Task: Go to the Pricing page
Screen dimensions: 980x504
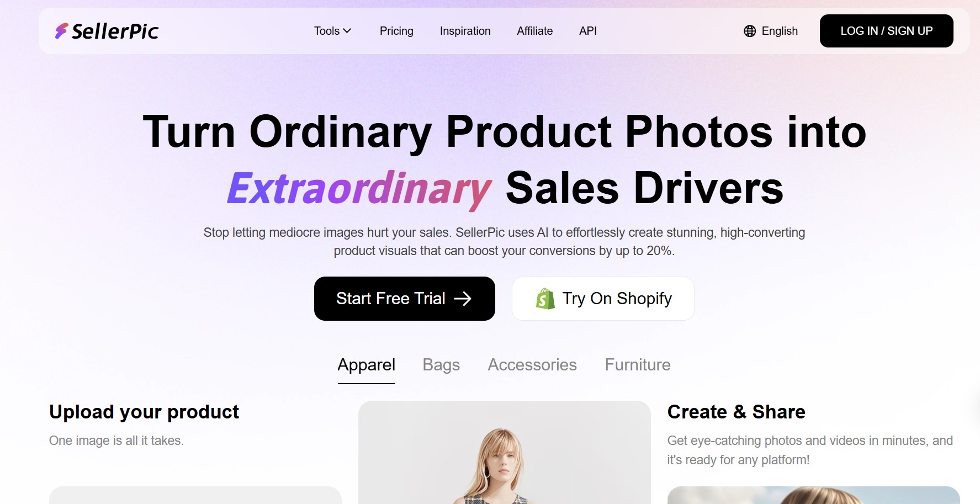Action: pyautogui.click(x=396, y=31)
